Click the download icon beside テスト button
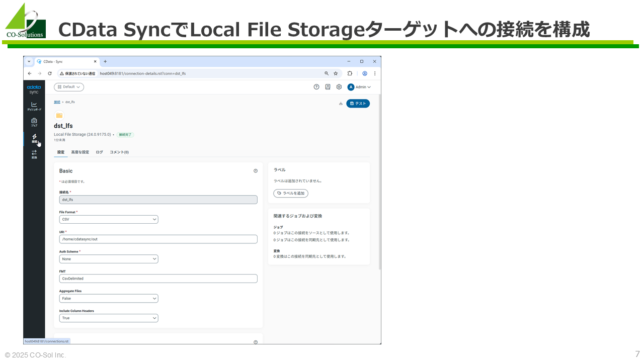This screenshot has width=644, height=362. (x=341, y=104)
